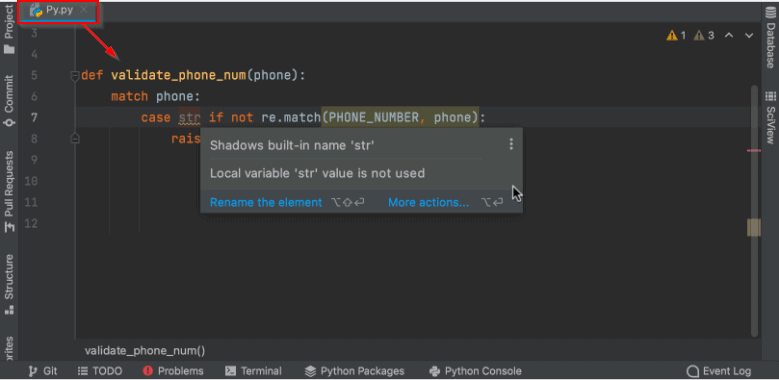This screenshot has height=380, width=779.
Task: Click PHONE_NUMBER constant in line 7
Action: (x=374, y=118)
